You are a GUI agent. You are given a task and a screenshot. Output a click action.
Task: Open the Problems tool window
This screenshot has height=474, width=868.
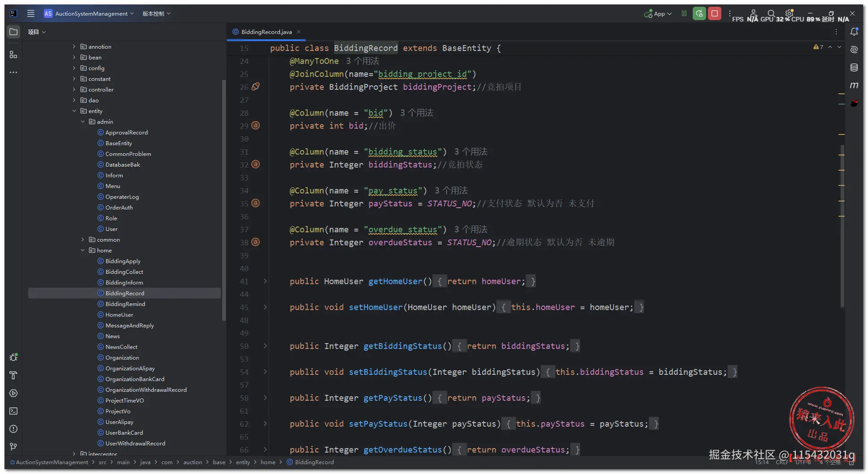coord(13,429)
